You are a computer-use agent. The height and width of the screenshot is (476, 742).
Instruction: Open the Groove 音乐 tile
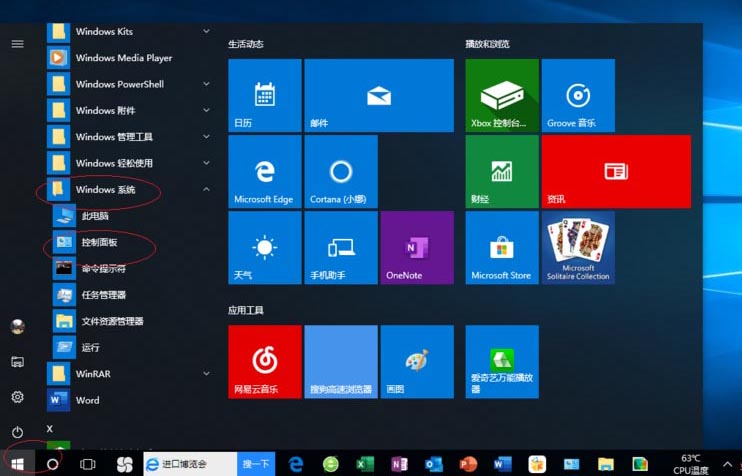[x=578, y=95]
